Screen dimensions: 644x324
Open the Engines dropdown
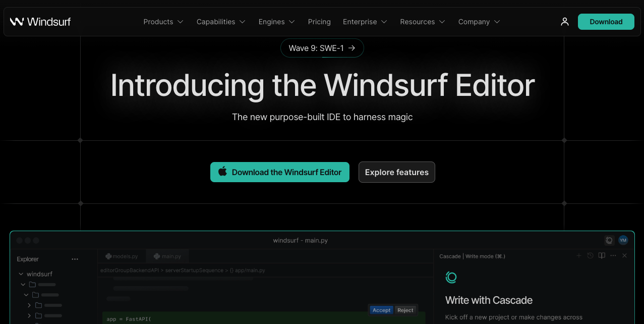[277, 22]
